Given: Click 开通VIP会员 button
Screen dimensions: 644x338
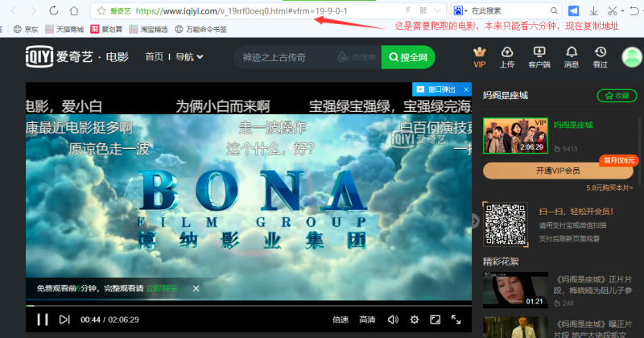Looking at the screenshot, I should click(558, 171).
